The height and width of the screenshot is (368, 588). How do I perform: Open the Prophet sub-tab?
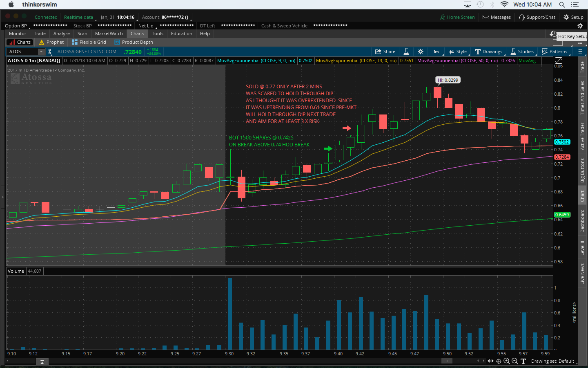(51, 42)
